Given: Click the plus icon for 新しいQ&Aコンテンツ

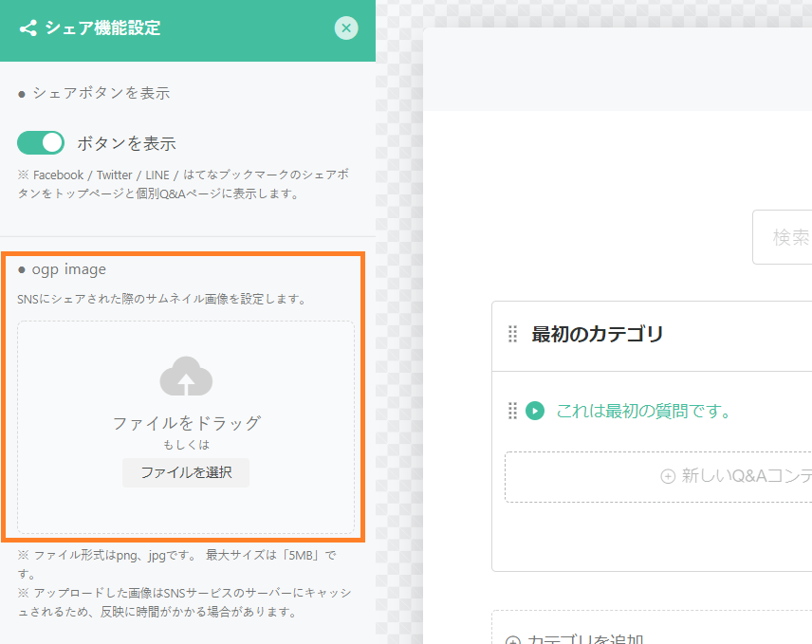Looking at the screenshot, I should click(x=668, y=476).
